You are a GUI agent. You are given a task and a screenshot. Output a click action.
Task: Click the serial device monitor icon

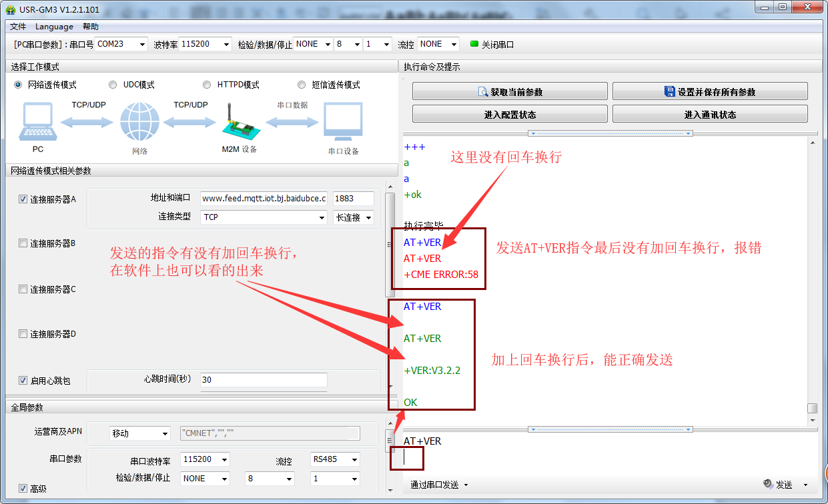pyautogui.click(x=343, y=121)
